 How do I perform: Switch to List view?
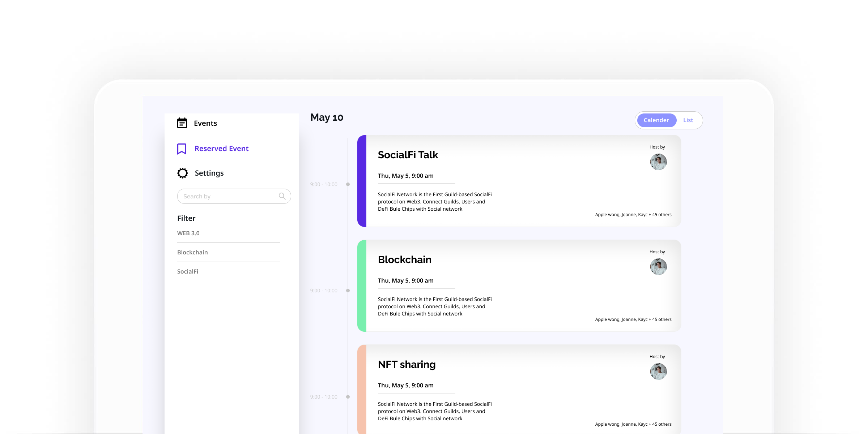coord(688,120)
